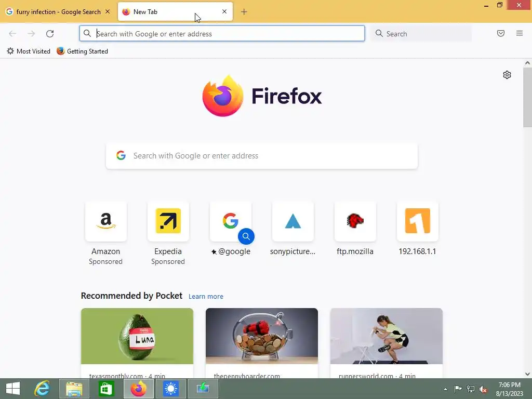Click muted volume tray icon
This screenshot has width=532, height=399.
(483, 389)
